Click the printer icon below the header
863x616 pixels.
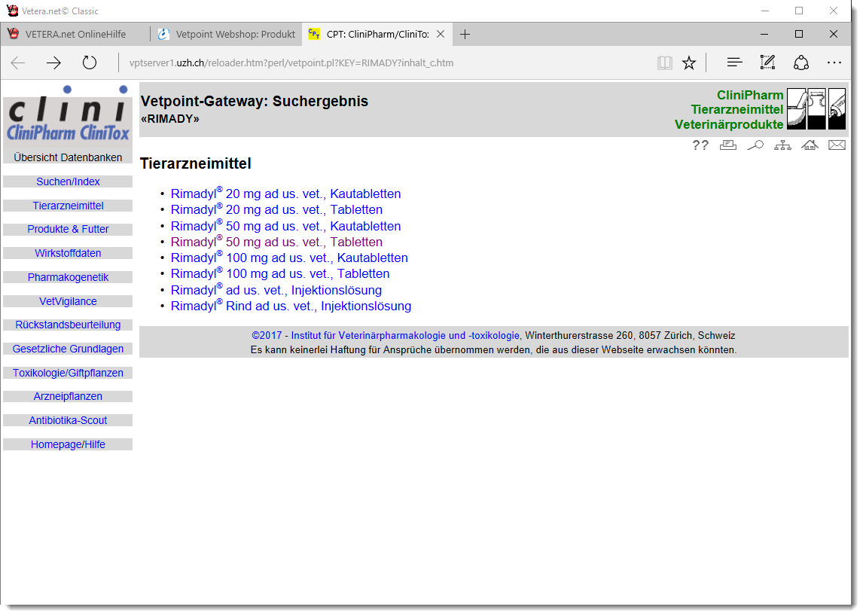(x=727, y=145)
